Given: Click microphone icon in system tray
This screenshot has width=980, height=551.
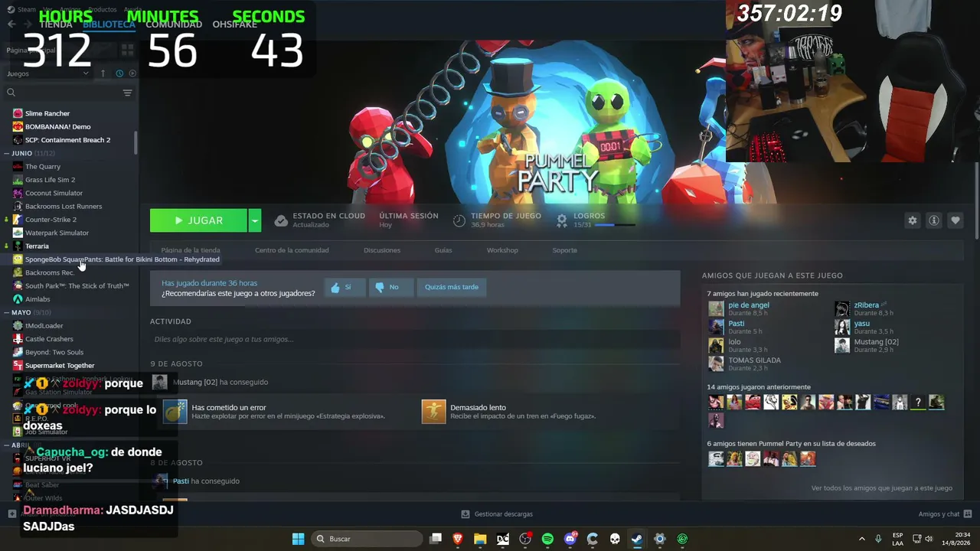Looking at the screenshot, I should (x=878, y=539).
